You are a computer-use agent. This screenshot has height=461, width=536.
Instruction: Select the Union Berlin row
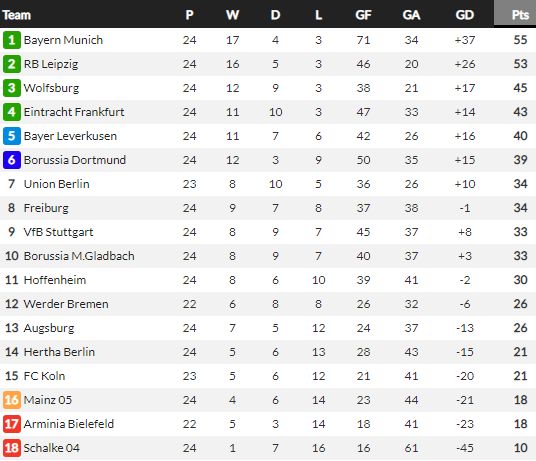(x=268, y=184)
